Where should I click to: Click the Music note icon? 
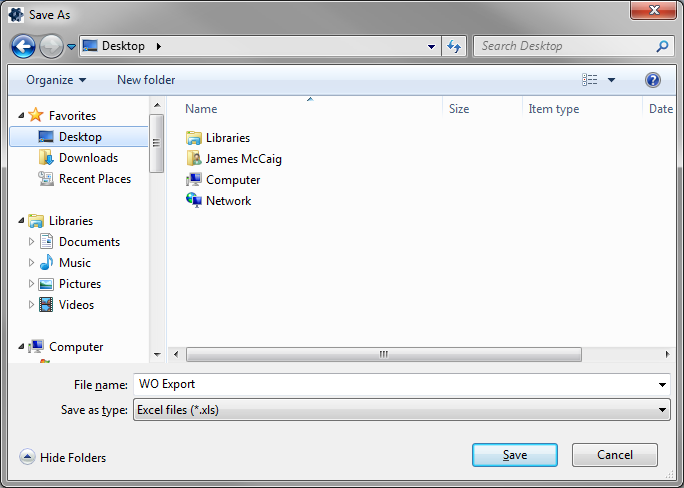46,262
